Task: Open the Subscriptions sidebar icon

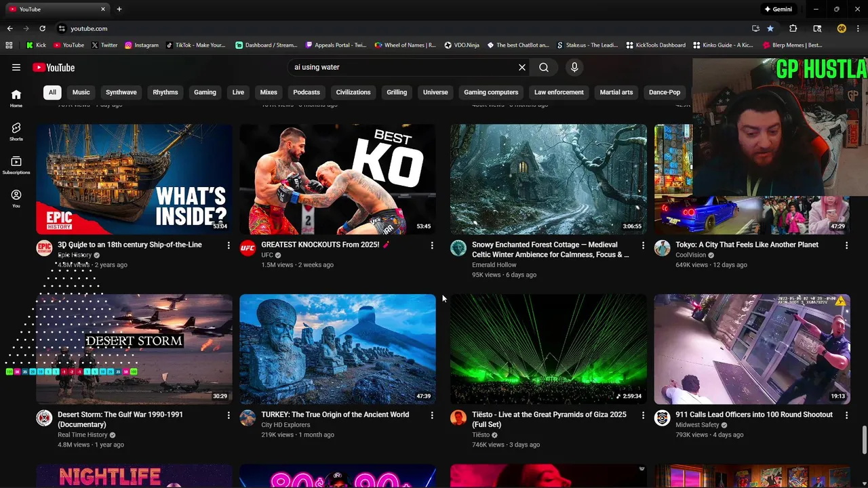Action: (x=16, y=165)
